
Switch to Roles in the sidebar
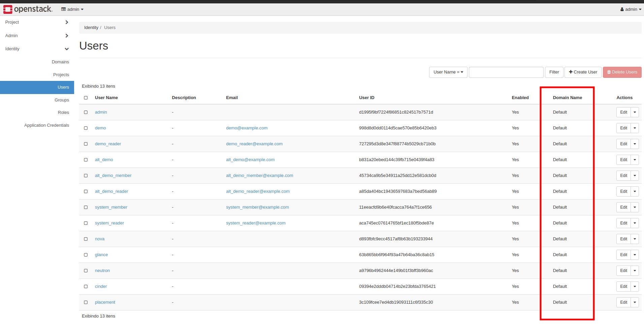(63, 112)
